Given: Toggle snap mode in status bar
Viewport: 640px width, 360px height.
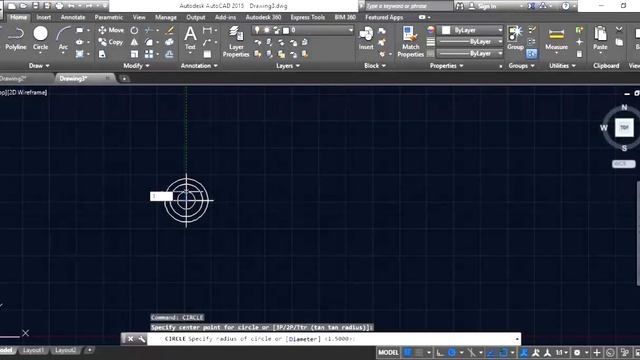Looking at the screenshot, I should click(419, 352).
